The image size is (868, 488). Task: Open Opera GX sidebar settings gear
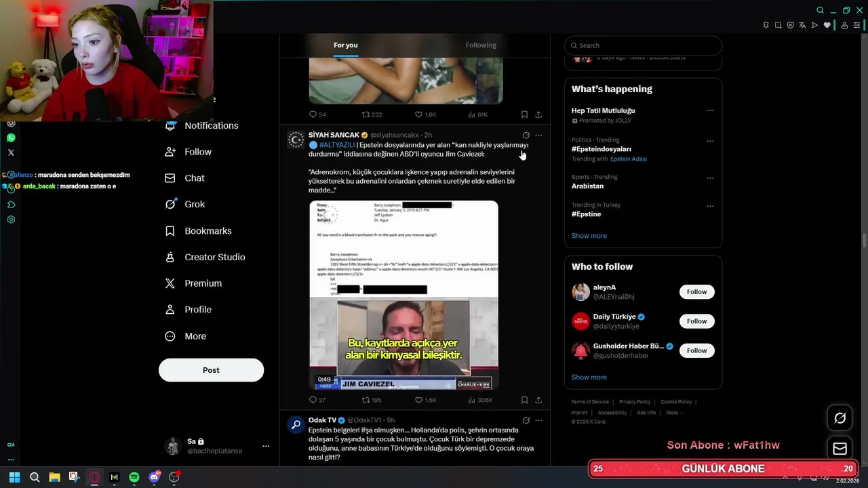tap(11, 220)
